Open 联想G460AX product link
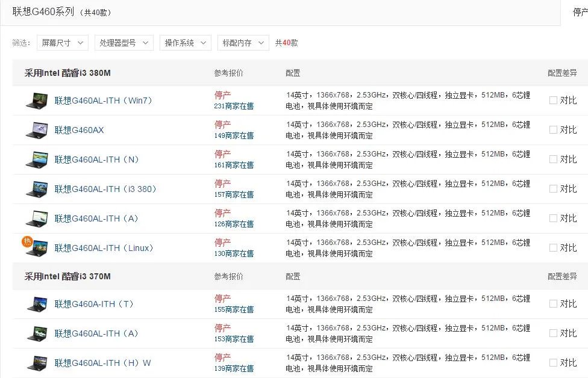588x378 pixels. [79, 130]
